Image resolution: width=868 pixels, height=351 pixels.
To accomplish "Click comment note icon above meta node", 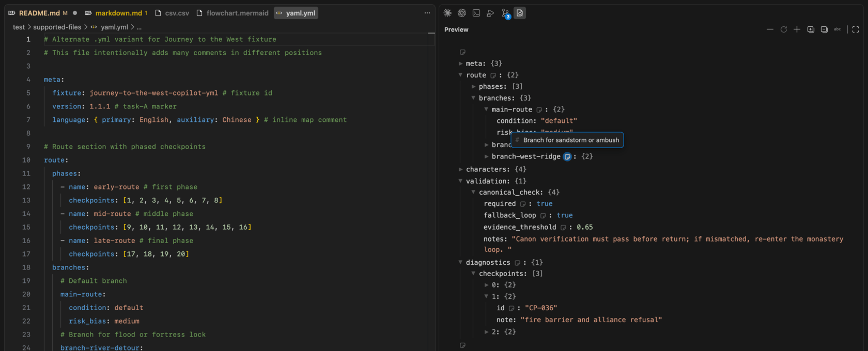I will tap(462, 52).
